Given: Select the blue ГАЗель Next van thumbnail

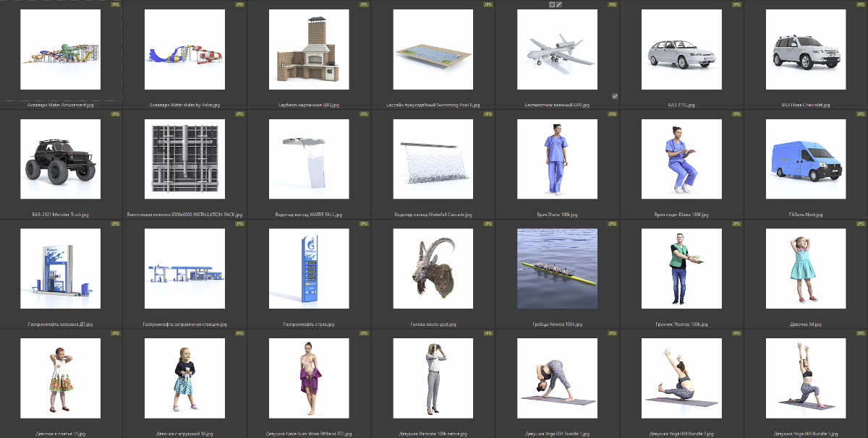Looking at the screenshot, I should coord(805,159).
